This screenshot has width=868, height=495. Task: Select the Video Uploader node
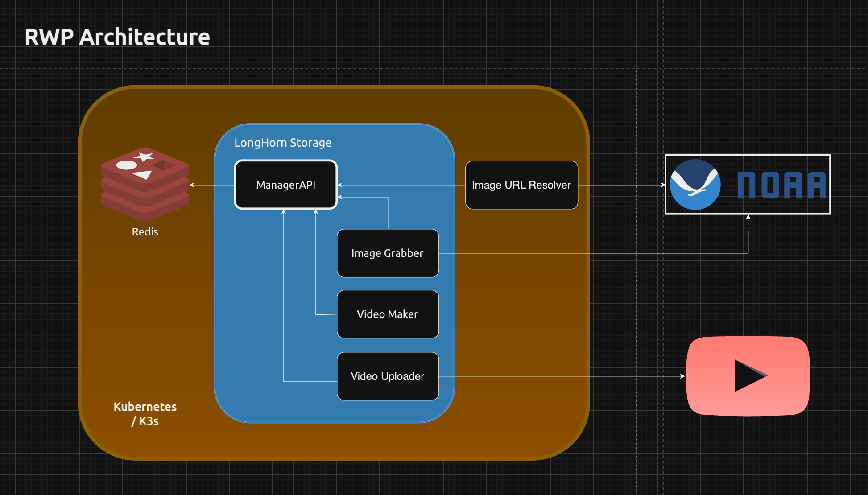[x=387, y=376]
